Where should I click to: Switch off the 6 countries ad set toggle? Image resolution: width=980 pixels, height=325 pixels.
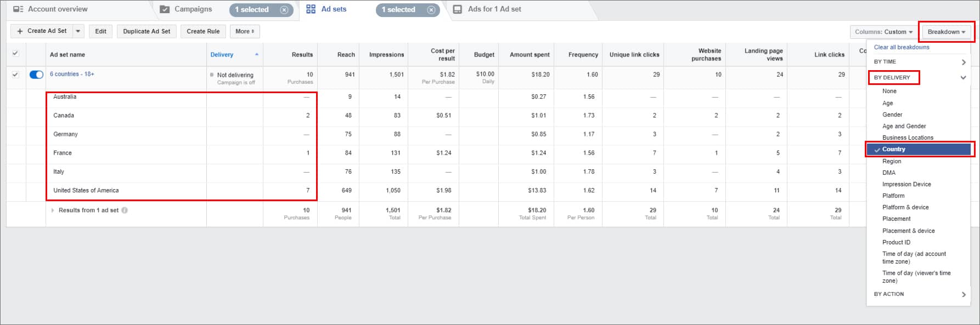pyautogui.click(x=36, y=75)
